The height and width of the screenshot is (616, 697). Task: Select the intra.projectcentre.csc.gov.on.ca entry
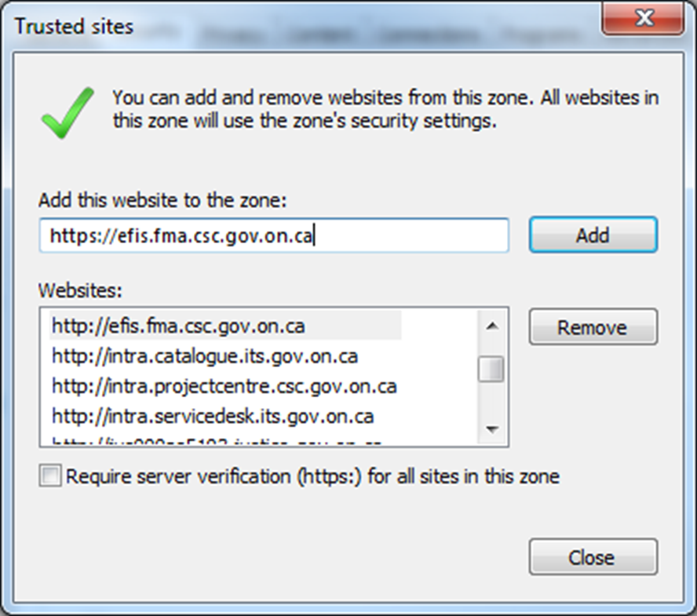coord(224,387)
